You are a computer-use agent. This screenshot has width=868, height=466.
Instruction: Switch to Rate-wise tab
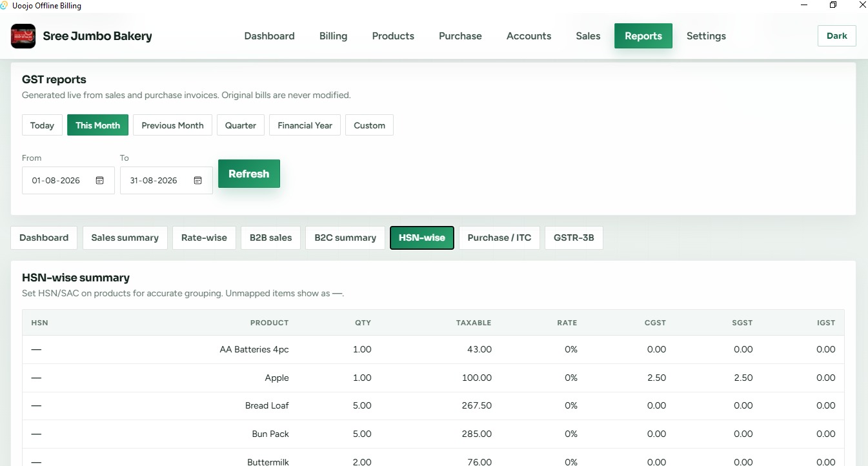click(204, 238)
